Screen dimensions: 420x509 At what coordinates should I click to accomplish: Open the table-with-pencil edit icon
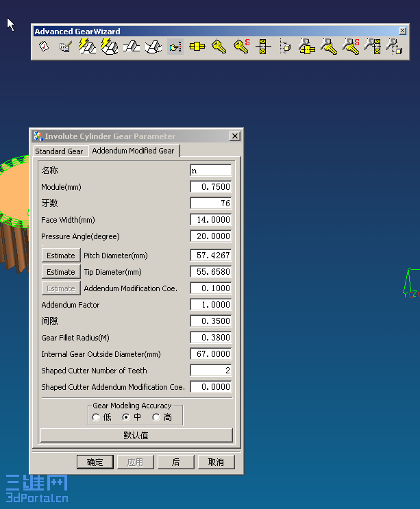pos(65,47)
